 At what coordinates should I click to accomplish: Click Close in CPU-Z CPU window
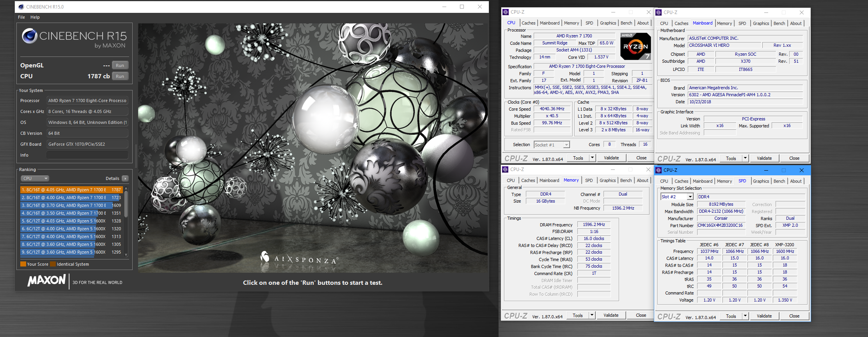tap(641, 158)
